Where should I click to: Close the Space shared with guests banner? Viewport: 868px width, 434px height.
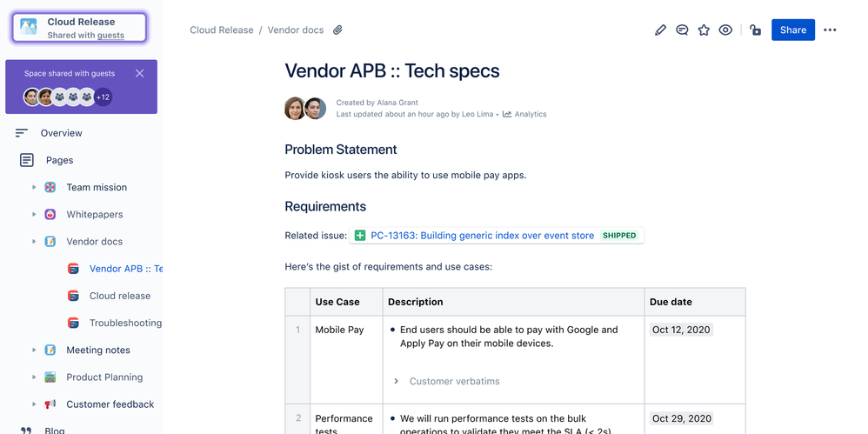(140, 74)
